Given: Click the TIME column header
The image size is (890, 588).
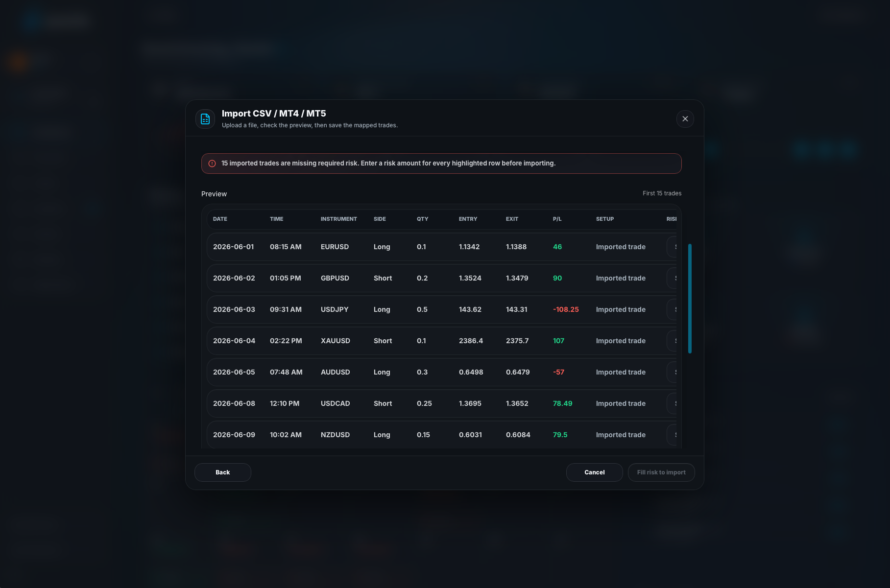Looking at the screenshot, I should 277,219.
